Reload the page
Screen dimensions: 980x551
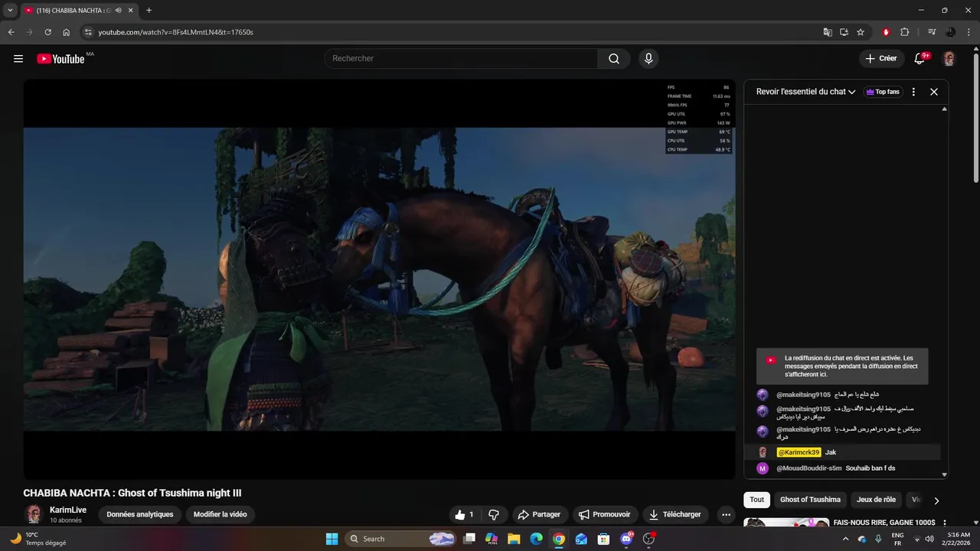[47, 32]
